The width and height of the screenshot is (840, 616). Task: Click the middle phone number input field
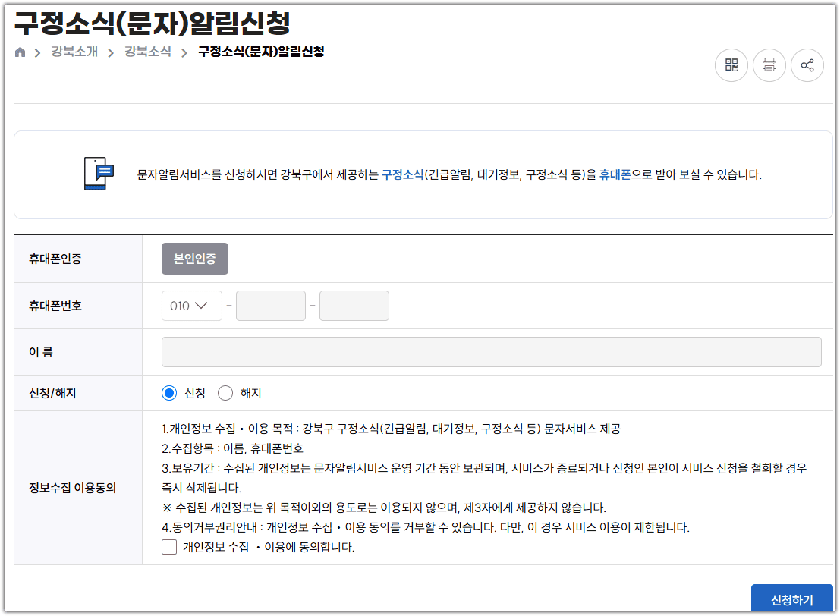click(270, 305)
